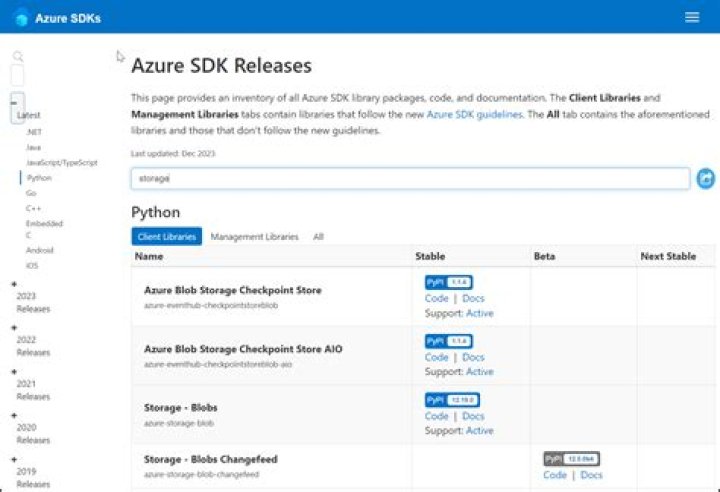Click the sidebar search magnifier icon
Viewport: 720px width, 492px height.
click(x=18, y=56)
